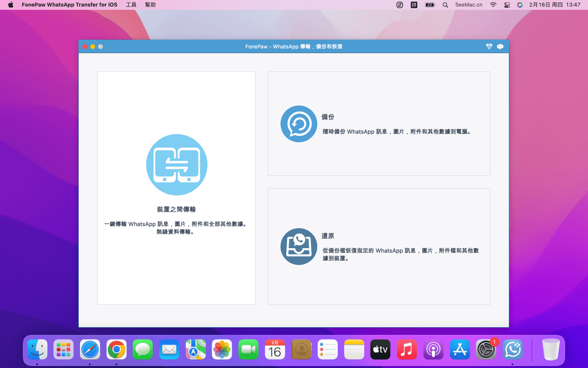This screenshot has width=588, height=368.
Task: Open Control Center in menu bar
Action: coord(507,5)
